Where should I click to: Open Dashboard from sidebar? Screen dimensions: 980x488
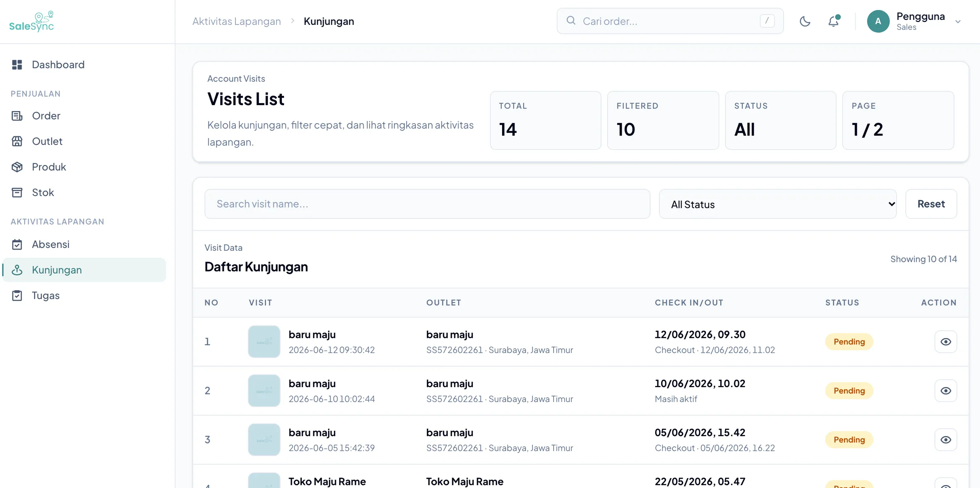[x=84, y=65]
